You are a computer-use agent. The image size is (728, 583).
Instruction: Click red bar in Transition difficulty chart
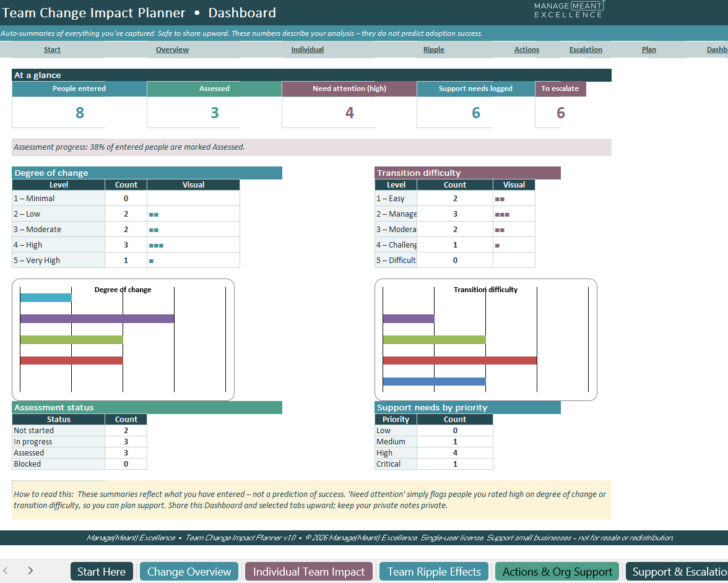coord(459,360)
